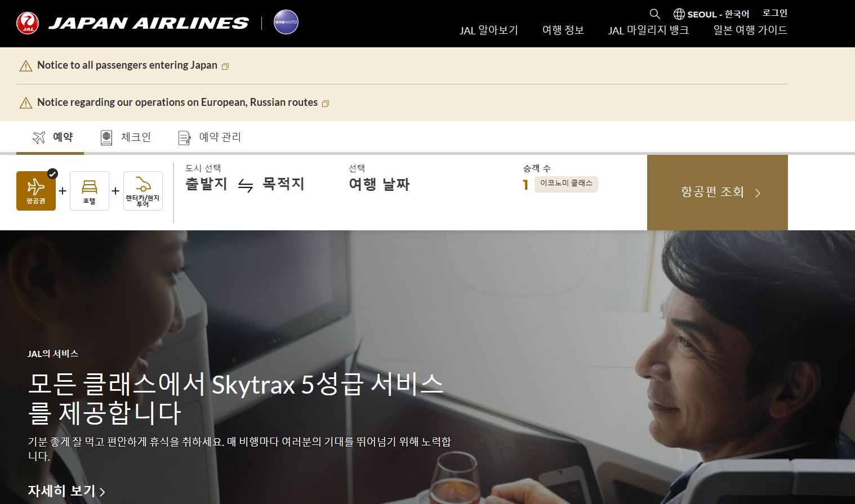This screenshot has height=504, width=855.
Task: Click the chevron in 항공편 조회 button
Action: pos(758,193)
